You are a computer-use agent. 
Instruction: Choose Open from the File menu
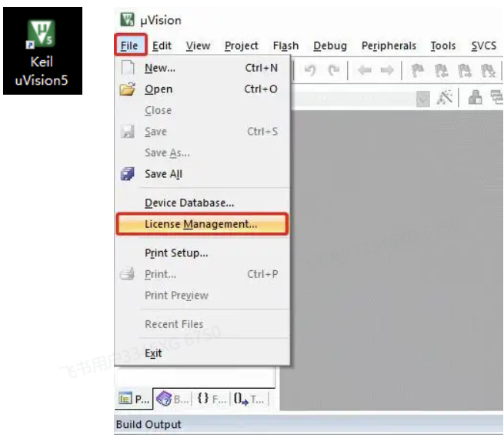202,89
